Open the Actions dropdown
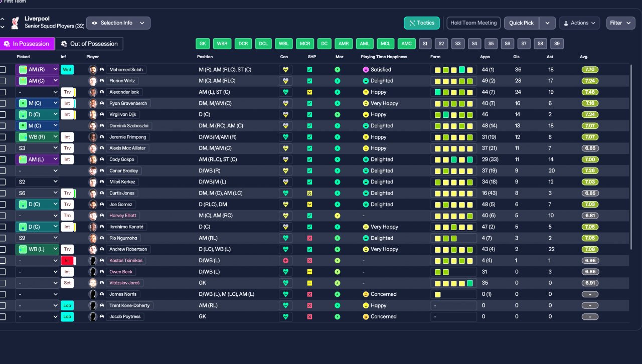 [579, 23]
